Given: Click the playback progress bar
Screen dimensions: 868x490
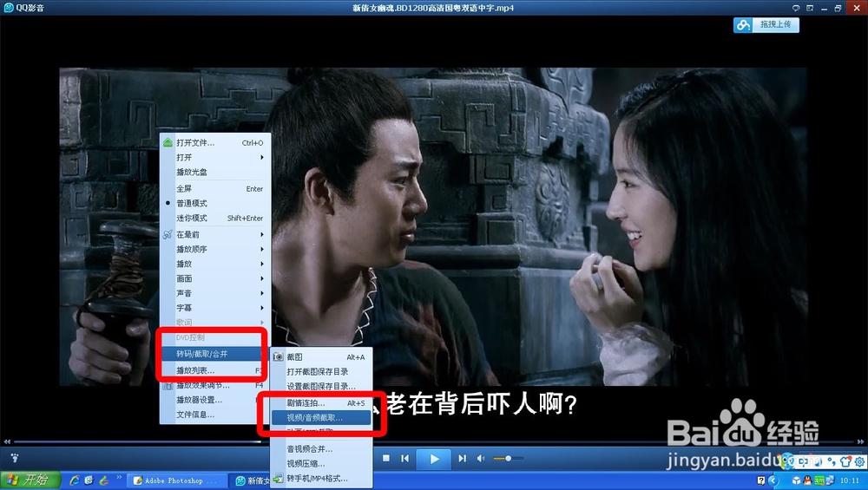Looking at the screenshot, I should 433,441.
